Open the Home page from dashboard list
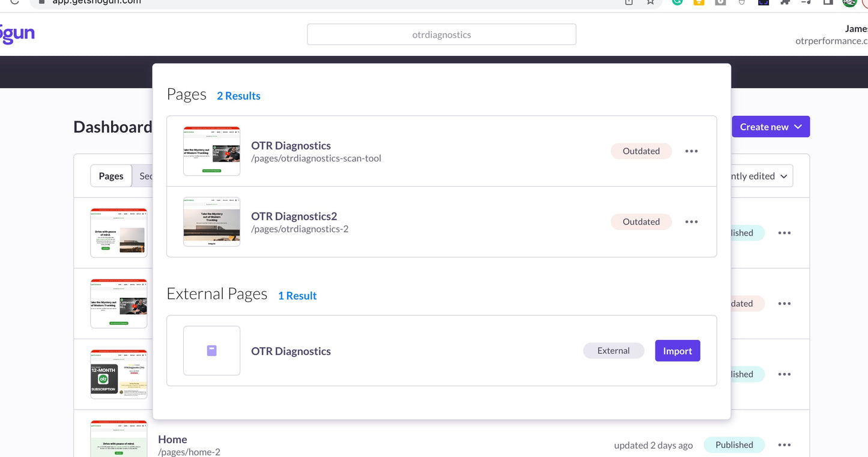Viewport: 868px width, 457px height. point(172,440)
